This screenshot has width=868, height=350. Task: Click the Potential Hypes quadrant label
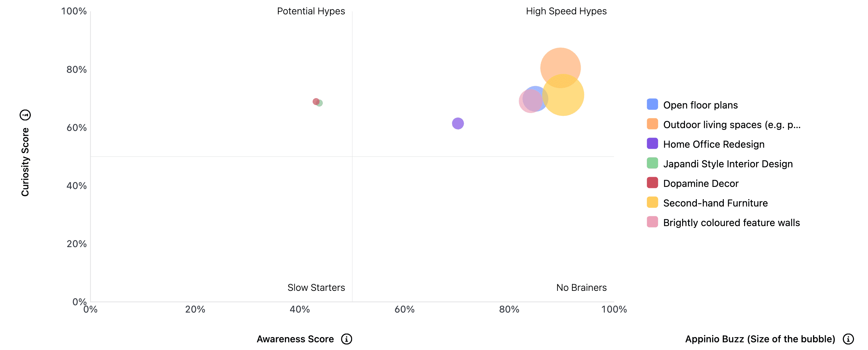(x=311, y=11)
